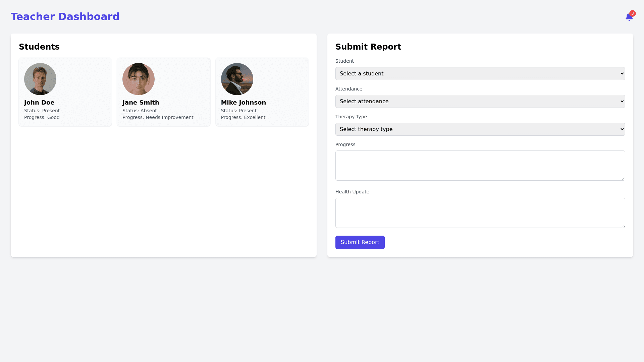Open the notifications bell icon

[629, 17]
